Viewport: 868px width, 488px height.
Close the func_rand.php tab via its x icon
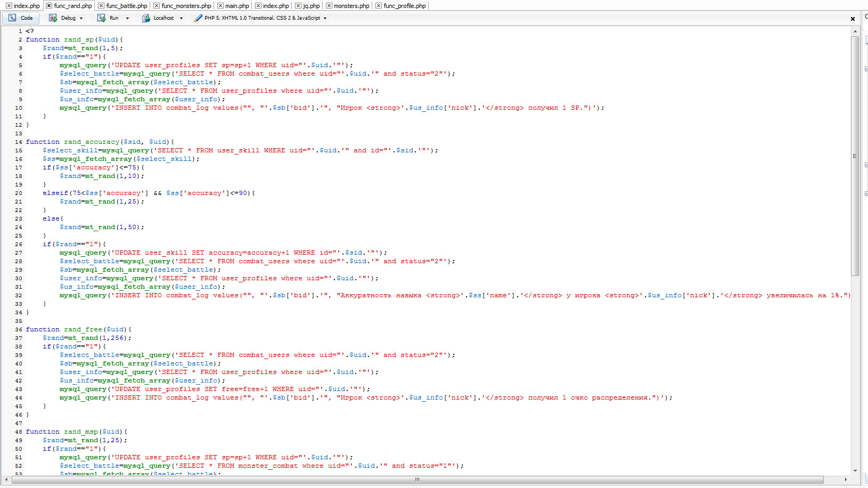click(x=49, y=6)
